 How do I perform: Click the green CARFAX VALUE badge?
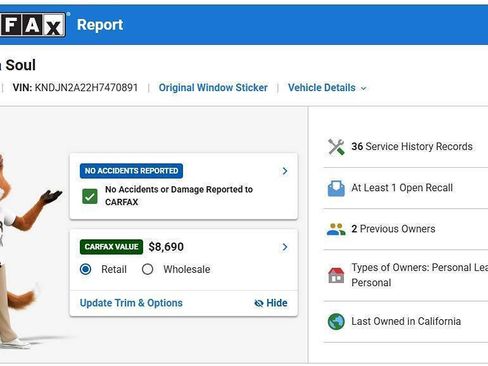coord(111,247)
